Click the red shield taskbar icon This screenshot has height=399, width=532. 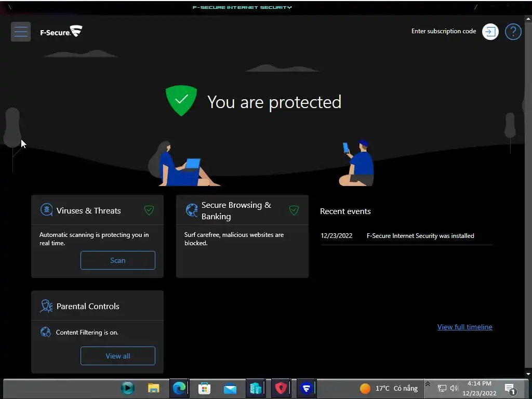pyautogui.click(x=281, y=388)
